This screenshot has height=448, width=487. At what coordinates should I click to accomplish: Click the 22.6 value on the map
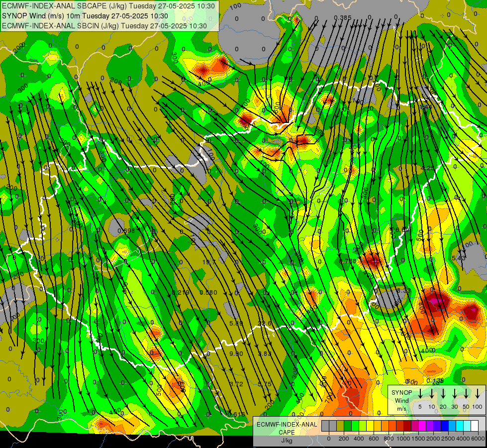[x=265, y=324]
